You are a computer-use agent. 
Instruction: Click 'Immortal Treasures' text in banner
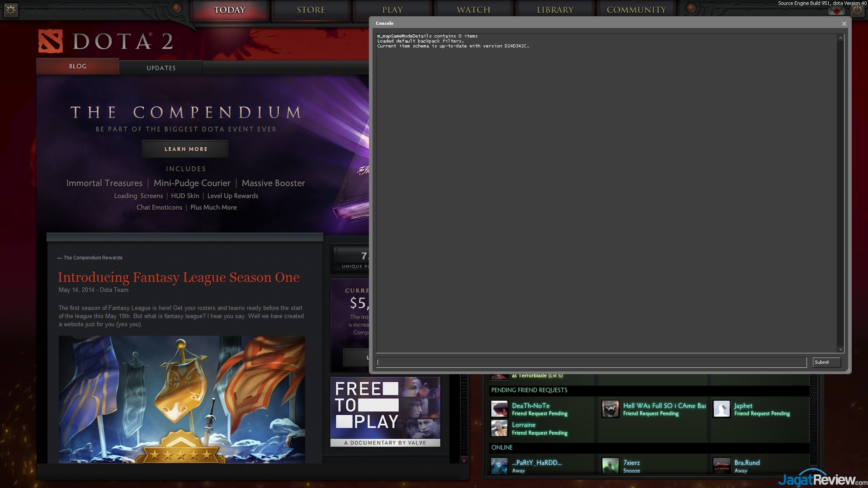click(104, 183)
